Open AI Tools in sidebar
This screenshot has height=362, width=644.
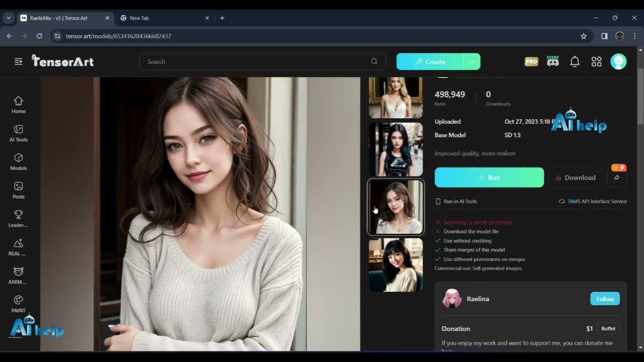pos(19,134)
